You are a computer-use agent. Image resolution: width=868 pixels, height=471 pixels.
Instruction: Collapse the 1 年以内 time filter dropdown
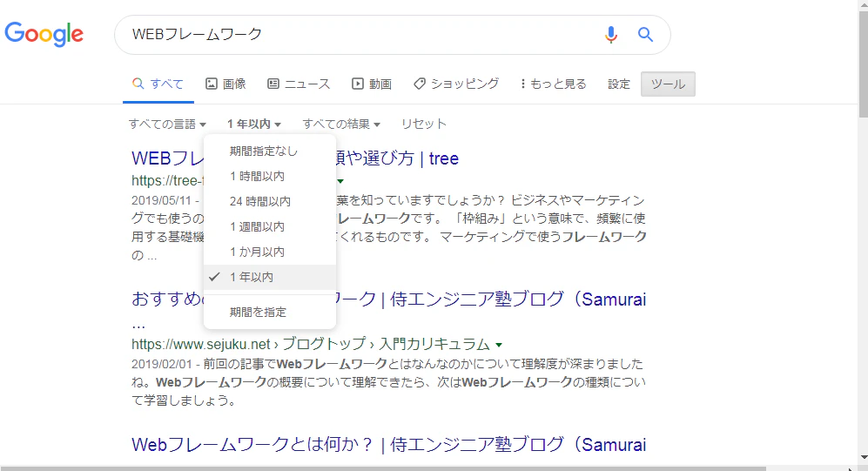[x=253, y=124]
